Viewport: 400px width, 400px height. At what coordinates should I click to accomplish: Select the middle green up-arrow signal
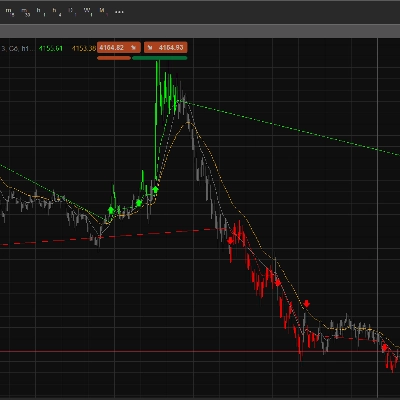point(139,203)
